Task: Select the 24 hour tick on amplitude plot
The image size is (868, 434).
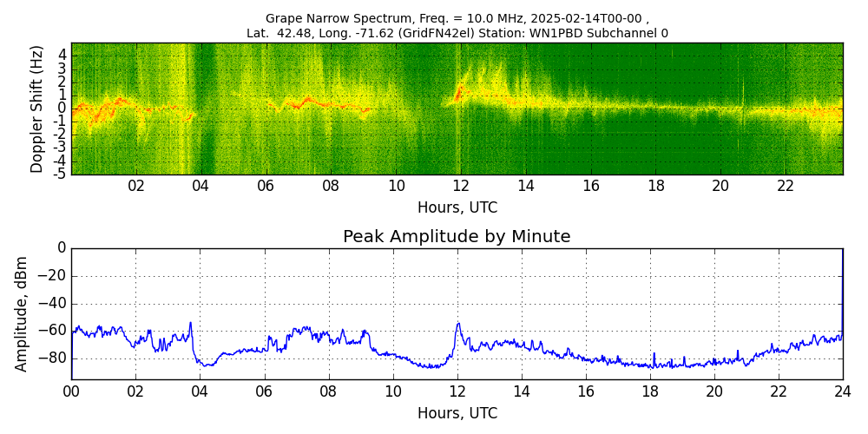Action: tap(842, 391)
